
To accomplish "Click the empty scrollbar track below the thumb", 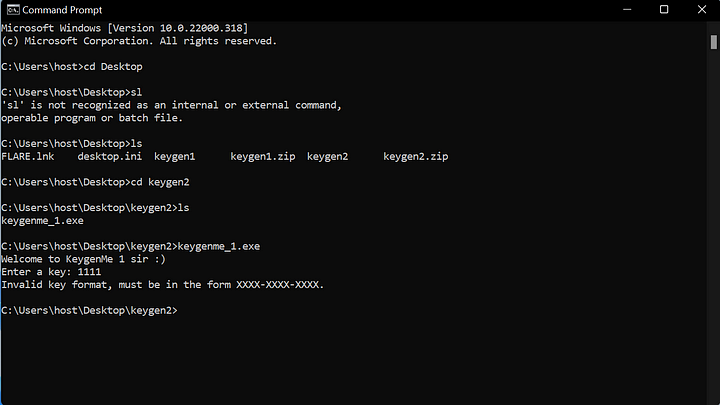I will pyautogui.click(x=713, y=225).
